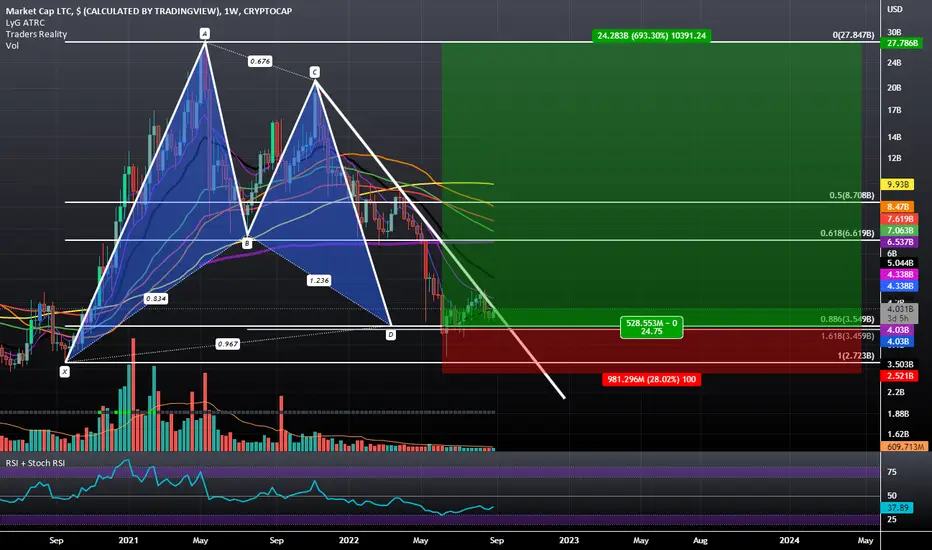Click the harmonic pattern point X label
Image resolution: width=932 pixels, height=550 pixels.
point(64,372)
